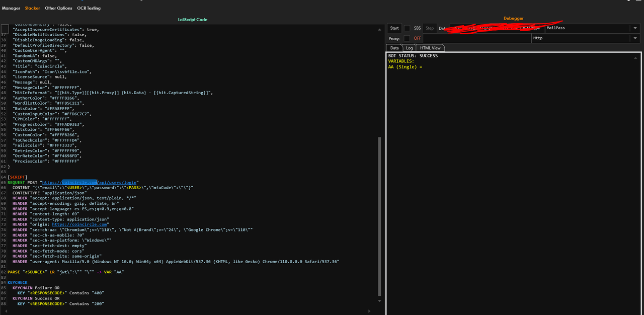Viewport: 644px width, 315px height.
Task: Click the KEY line containing "200"
Action: [61, 303]
